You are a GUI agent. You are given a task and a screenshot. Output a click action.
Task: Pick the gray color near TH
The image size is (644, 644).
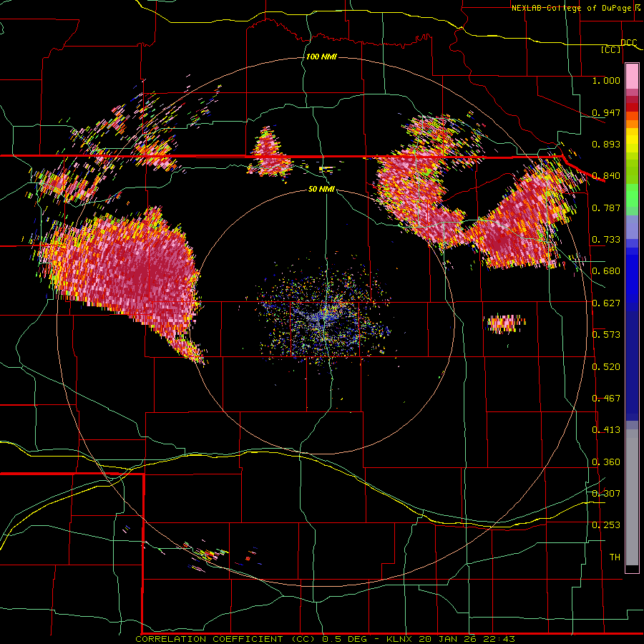[632, 501]
